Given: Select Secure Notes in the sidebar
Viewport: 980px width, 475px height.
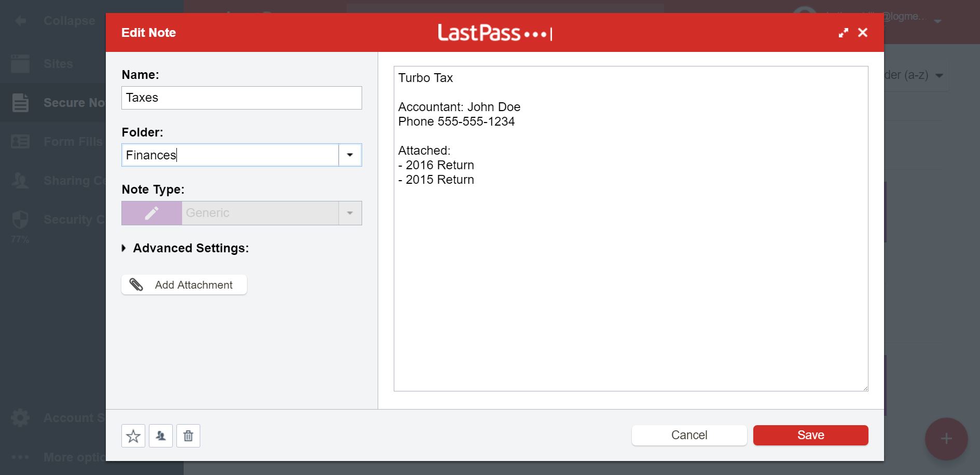Looking at the screenshot, I should click(20, 102).
